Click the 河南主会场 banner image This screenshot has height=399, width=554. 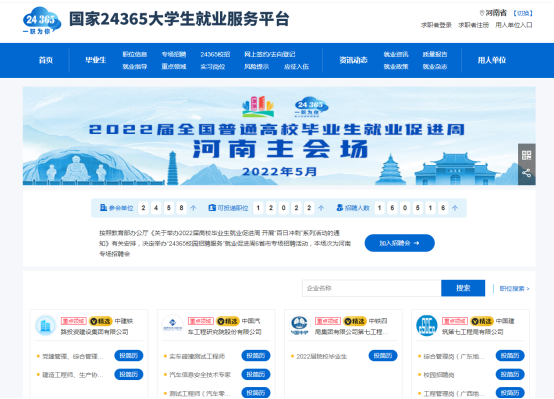click(279, 136)
